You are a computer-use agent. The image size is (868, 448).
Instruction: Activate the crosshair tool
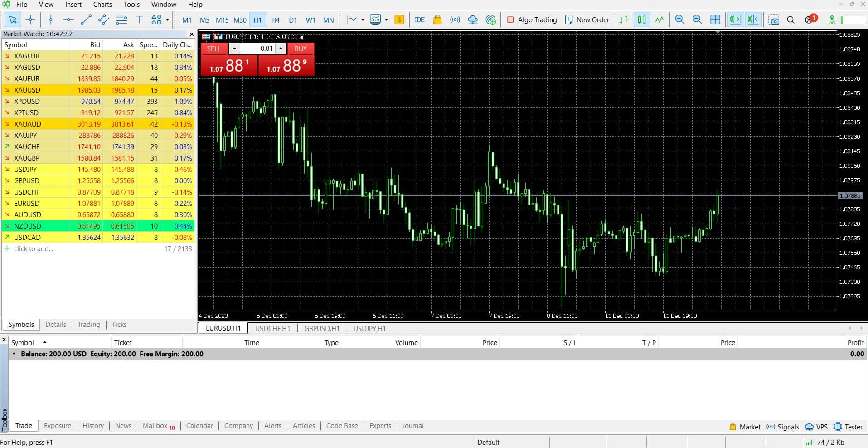click(30, 19)
